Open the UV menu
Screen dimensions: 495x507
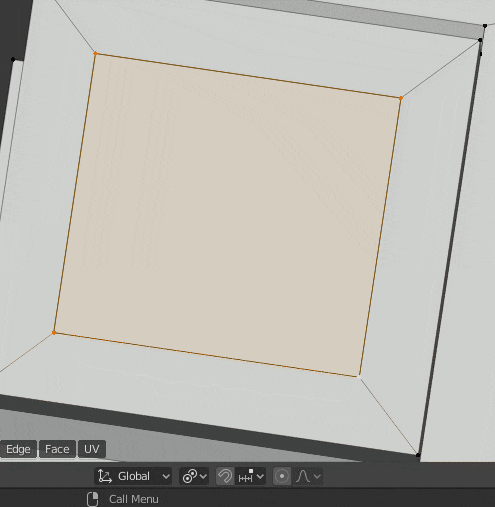click(92, 449)
